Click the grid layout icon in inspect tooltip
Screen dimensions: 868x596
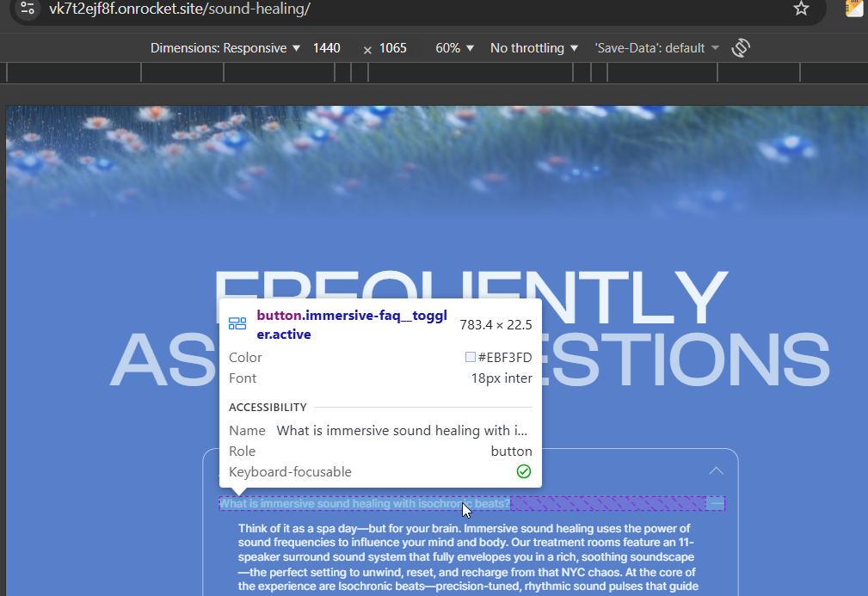[237, 323]
